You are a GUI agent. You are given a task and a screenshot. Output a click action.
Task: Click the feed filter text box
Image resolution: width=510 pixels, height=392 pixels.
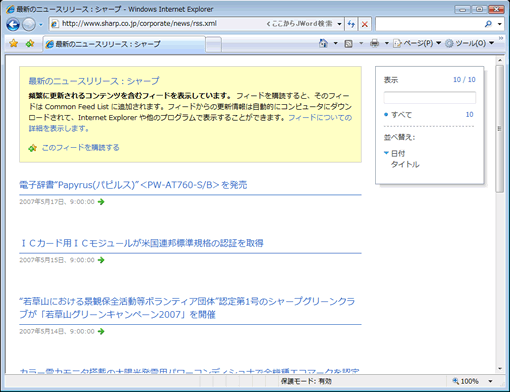click(430, 97)
